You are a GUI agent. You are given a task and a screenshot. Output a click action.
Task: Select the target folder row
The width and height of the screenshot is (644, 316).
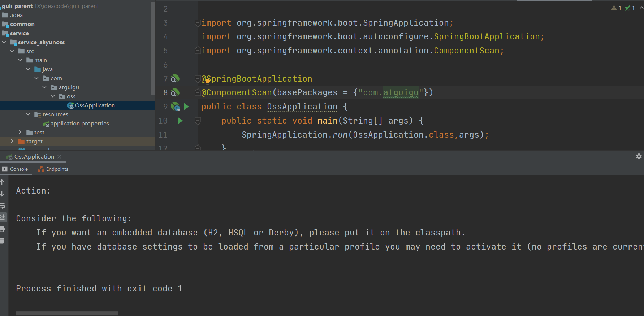click(78, 141)
